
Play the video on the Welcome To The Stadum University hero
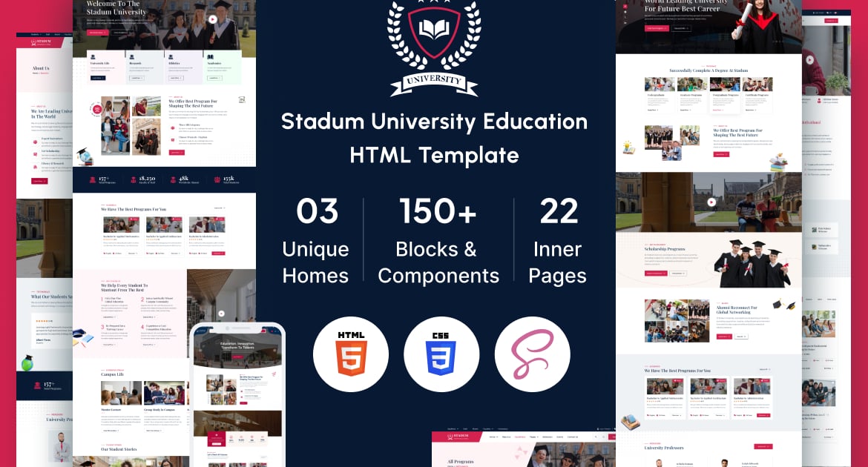(x=213, y=19)
